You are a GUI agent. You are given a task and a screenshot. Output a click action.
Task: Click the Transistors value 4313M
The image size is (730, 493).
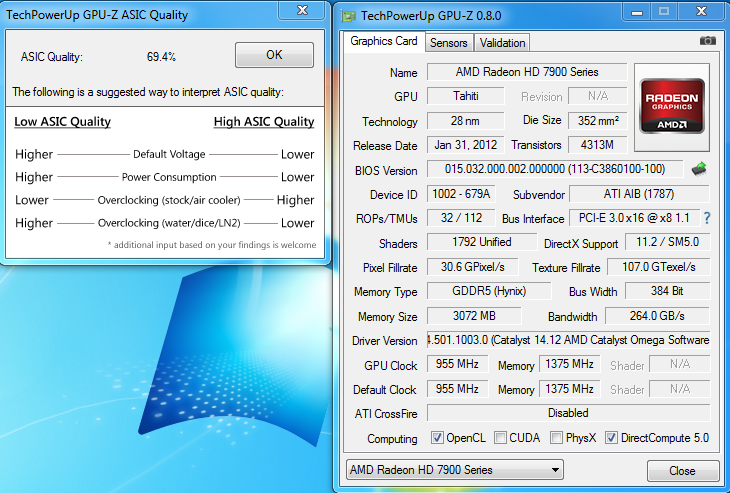point(598,145)
